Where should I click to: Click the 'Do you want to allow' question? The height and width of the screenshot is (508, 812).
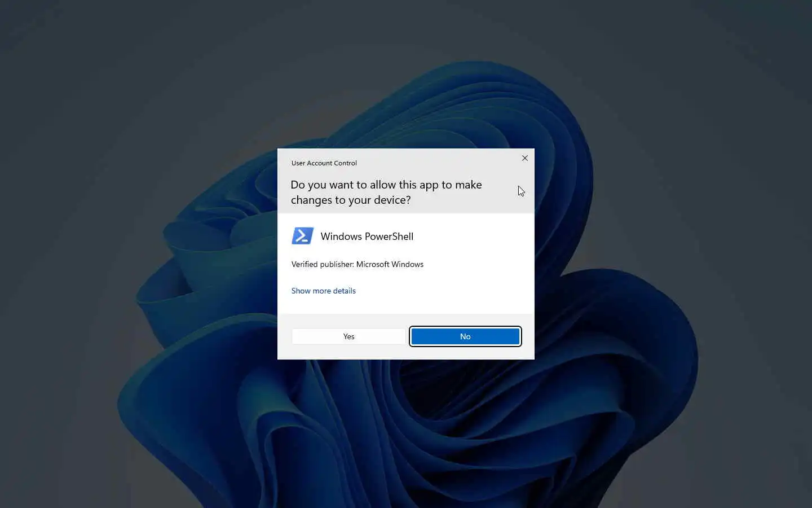click(x=386, y=192)
